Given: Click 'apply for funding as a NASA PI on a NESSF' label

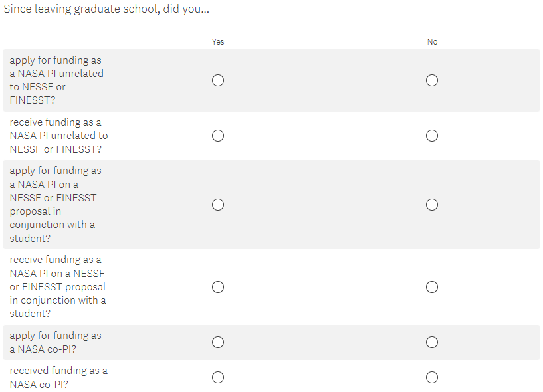Looking at the screenshot, I should click(x=56, y=205).
